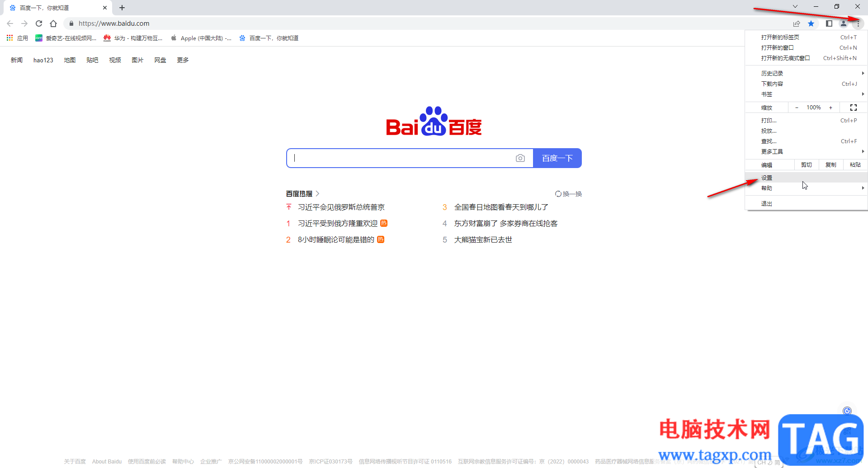Open a new tab with plus button
Viewport: 868px width, 468px height.
[122, 8]
